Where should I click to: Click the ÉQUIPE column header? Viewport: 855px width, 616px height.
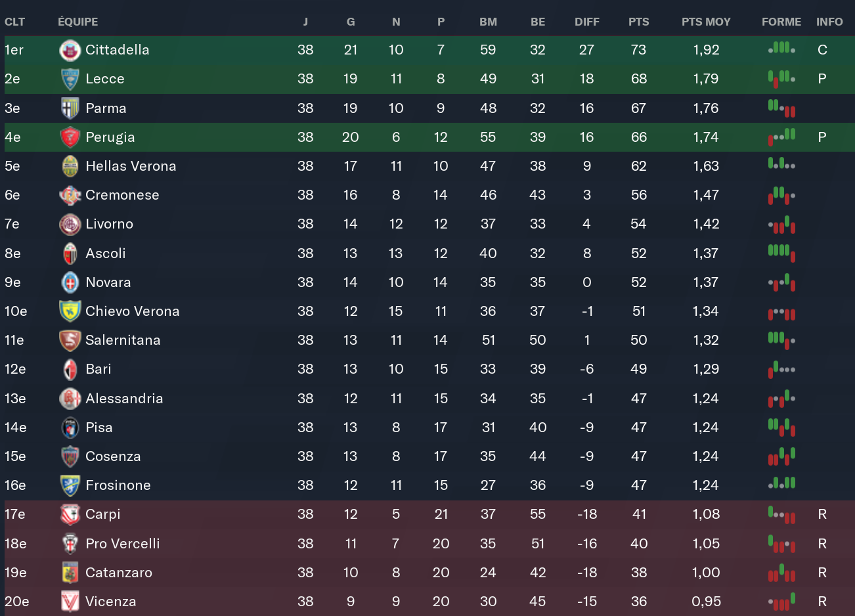[77, 22]
